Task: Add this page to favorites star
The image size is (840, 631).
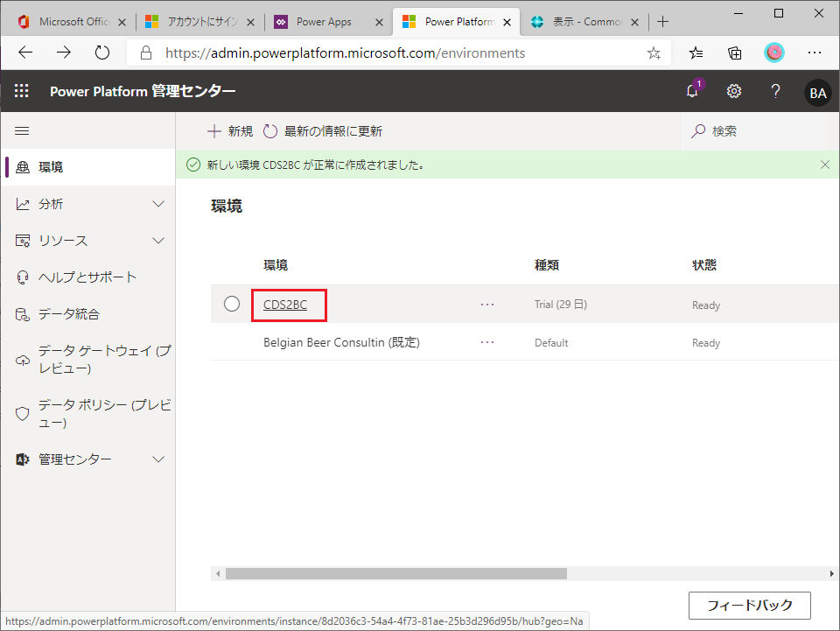Action: coord(654,53)
